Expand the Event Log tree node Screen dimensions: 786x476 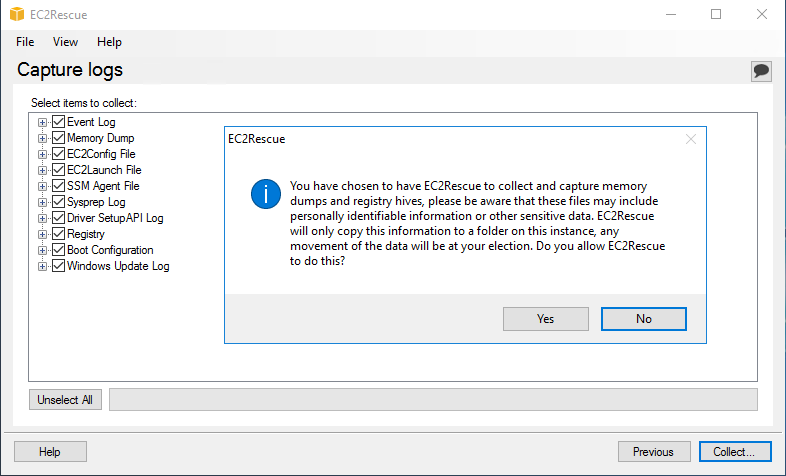43,122
